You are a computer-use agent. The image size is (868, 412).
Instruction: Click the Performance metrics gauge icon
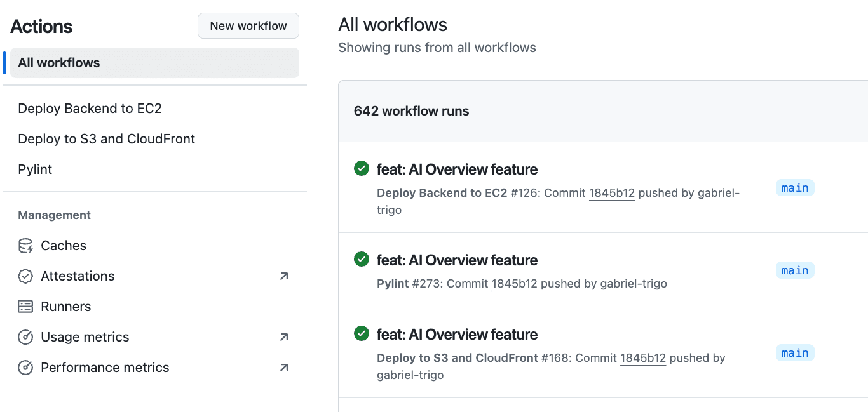[x=25, y=368]
